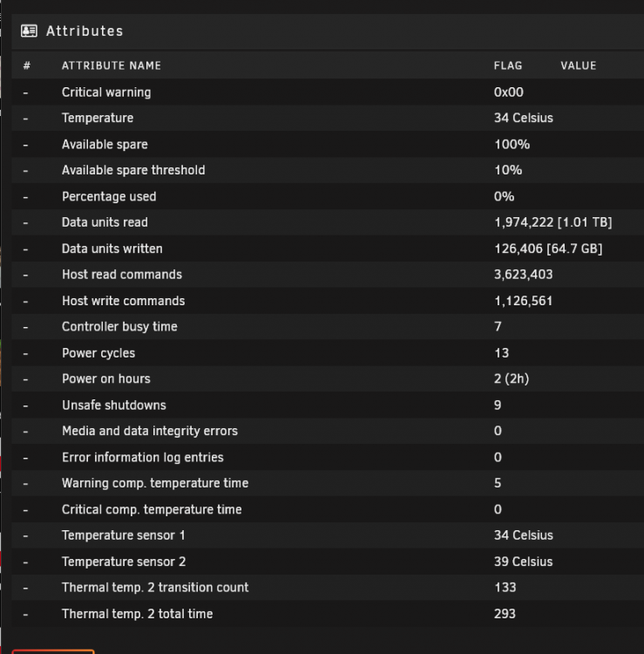Click the Value column header

tap(578, 65)
